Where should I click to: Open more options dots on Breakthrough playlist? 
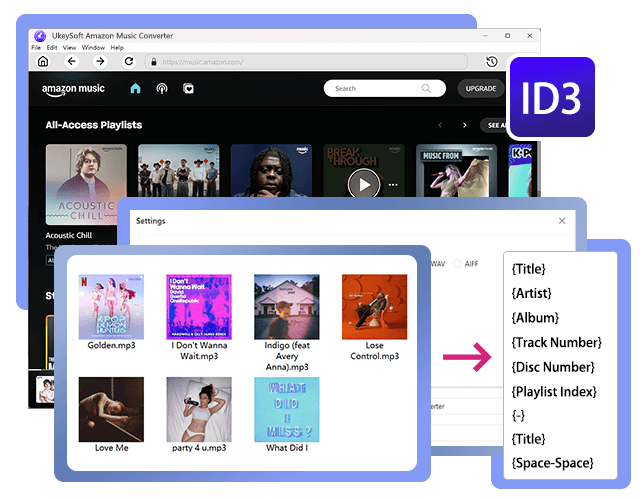pyautogui.click(x=393, y=185)
